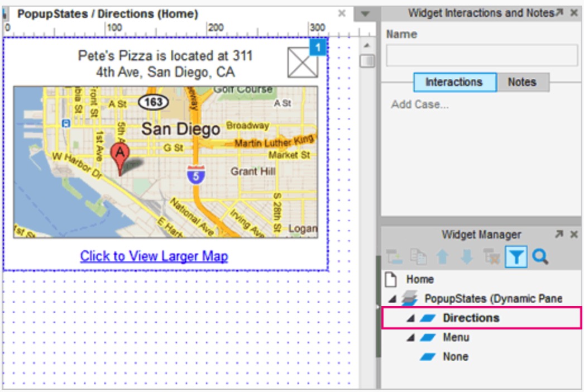Click the add state icon in Widget Manager

coord(394,257)
